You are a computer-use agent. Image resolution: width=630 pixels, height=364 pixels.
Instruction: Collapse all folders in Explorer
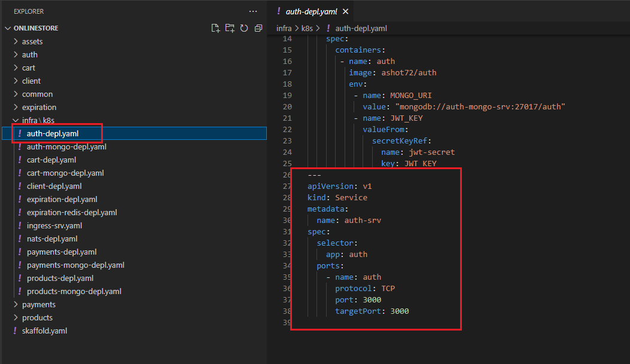tap(258, 28)
